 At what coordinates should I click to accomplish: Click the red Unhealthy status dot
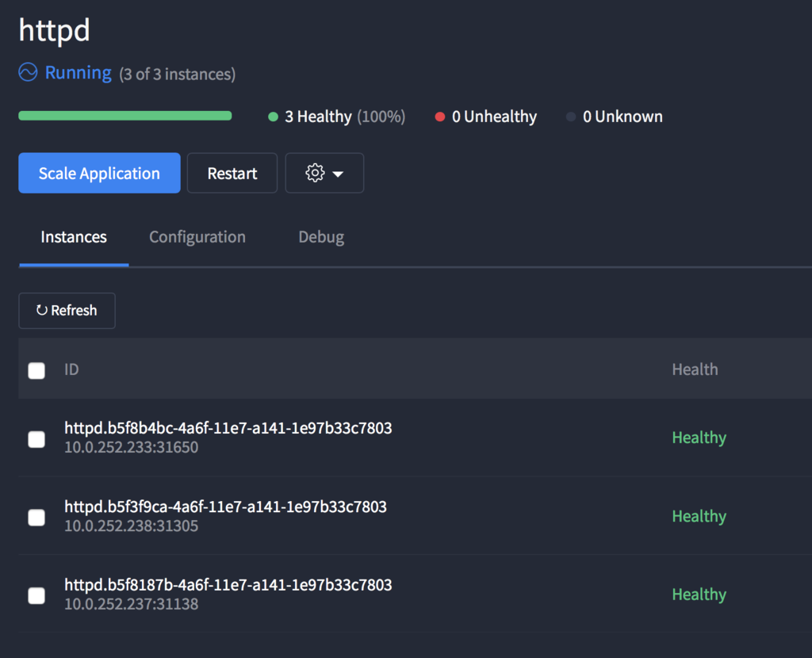(x=439, y=117)
